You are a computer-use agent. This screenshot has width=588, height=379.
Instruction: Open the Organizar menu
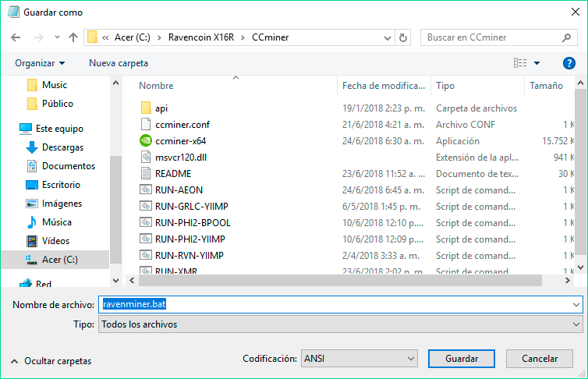point(40,63)
